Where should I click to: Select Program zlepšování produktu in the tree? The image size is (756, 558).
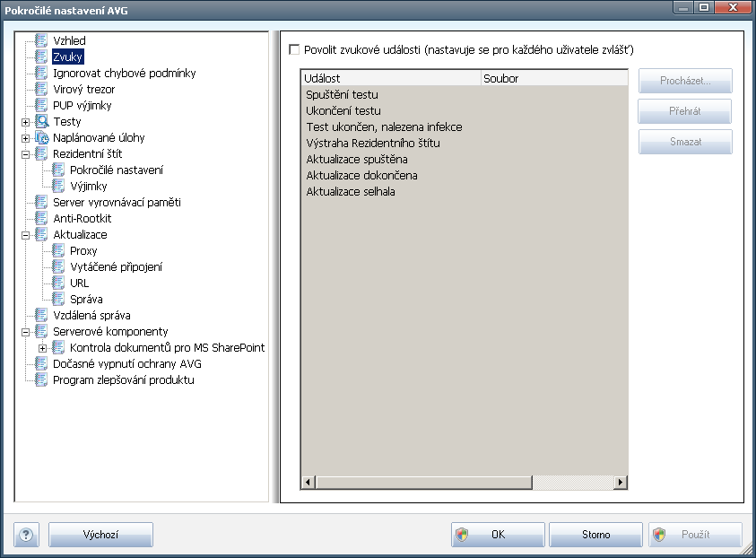click(x=124, y=380)
